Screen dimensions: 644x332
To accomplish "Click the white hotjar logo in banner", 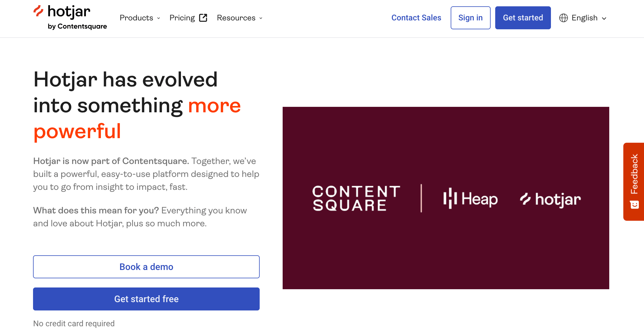I will (x=550, y=199).
